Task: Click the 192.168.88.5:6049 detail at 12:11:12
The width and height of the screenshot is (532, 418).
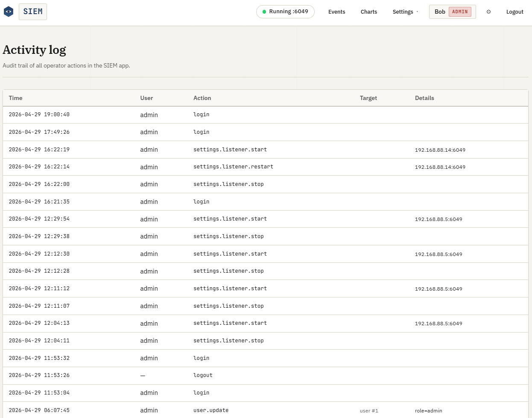Action: (x=438, y=289)
